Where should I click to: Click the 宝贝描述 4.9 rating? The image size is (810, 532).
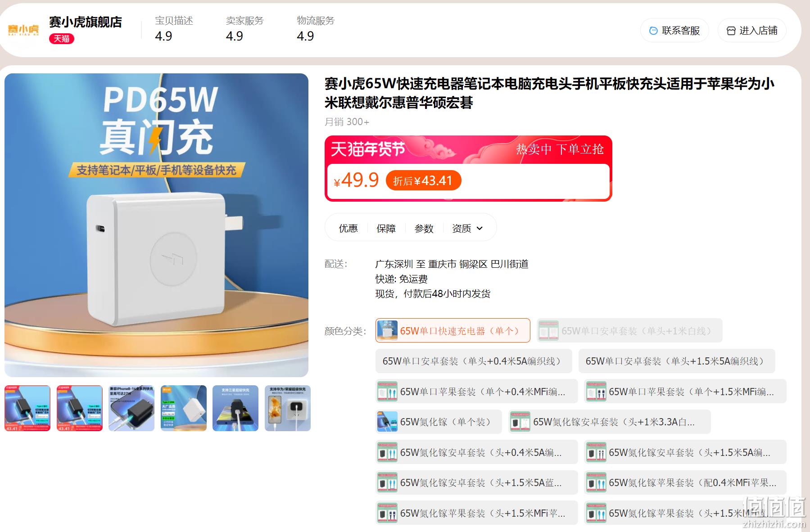click(x=174, y=28)
